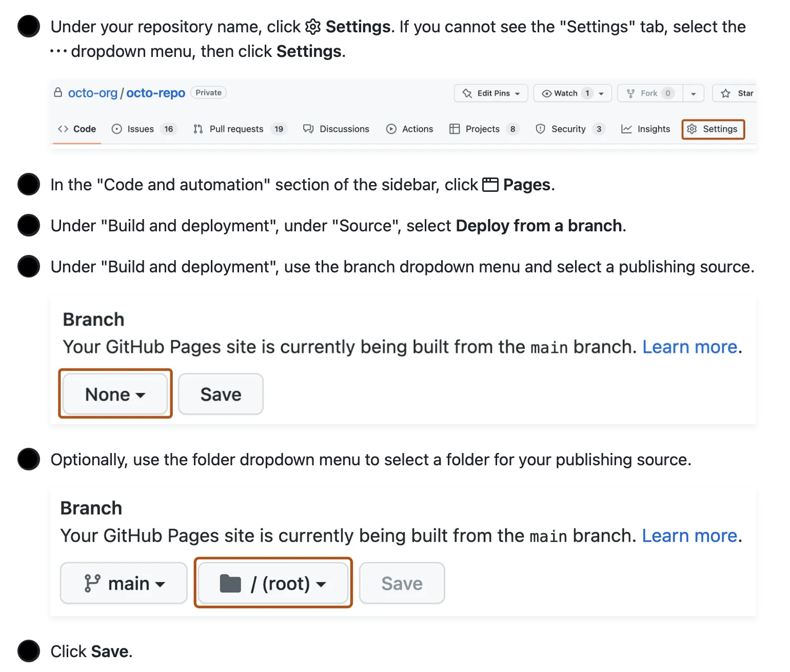Click the Watch count badge 1

(x=587, y=93)
